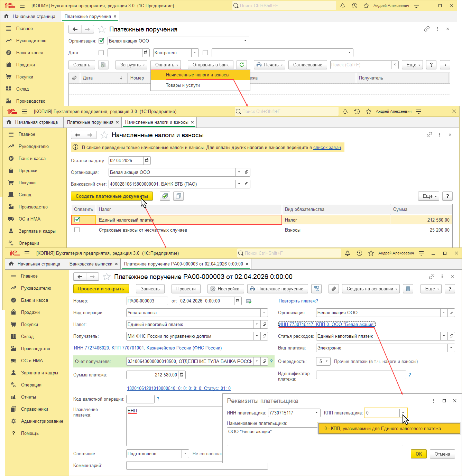Click the calendar icon next to 02.04.2026 balance date
This screenshot has width=462, height=476.
(x=147, y=160)
